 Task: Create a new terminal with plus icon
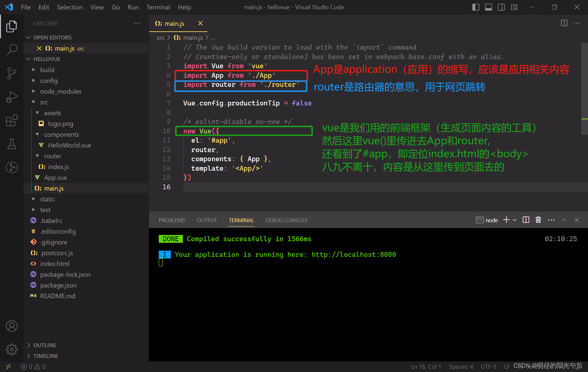[506, 220]
